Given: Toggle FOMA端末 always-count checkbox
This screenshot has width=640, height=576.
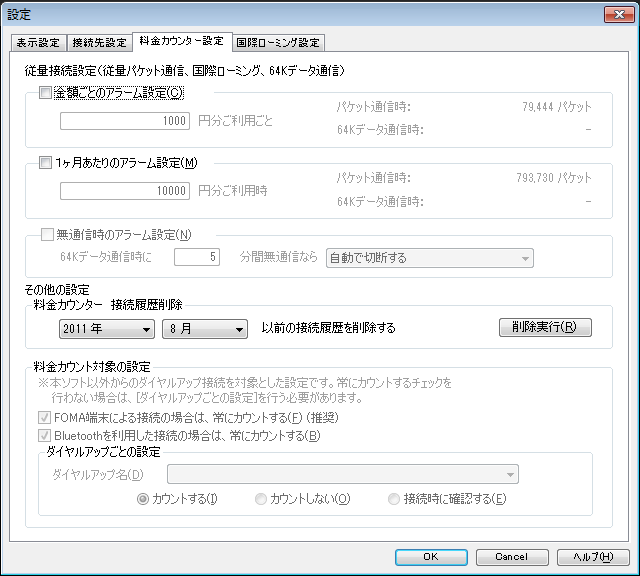Looking at the screenshot, I should click(45, 418).
